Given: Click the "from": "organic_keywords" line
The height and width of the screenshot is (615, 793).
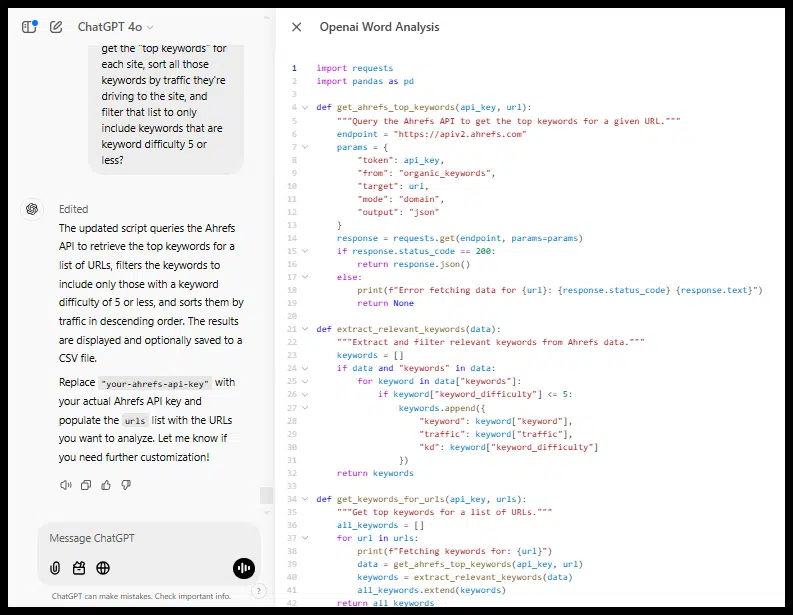Looking at the screenshot, I should click(x=426, y=173).
